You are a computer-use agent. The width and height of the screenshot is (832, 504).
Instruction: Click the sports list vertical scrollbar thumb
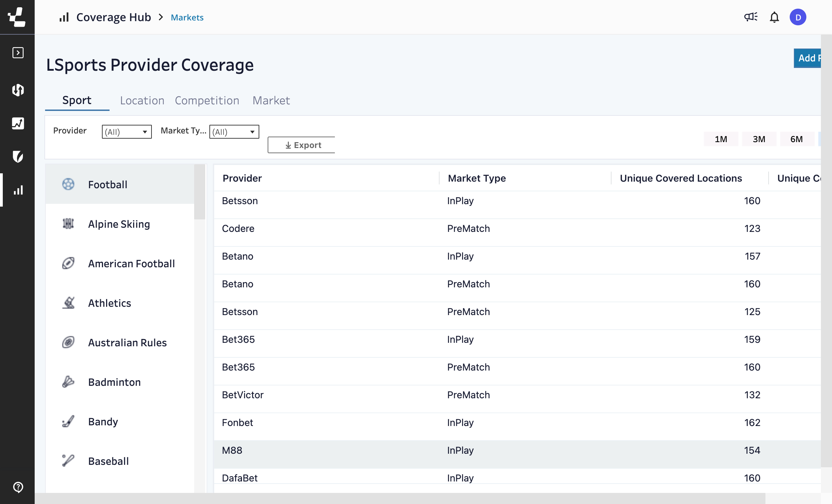[200, 192]
